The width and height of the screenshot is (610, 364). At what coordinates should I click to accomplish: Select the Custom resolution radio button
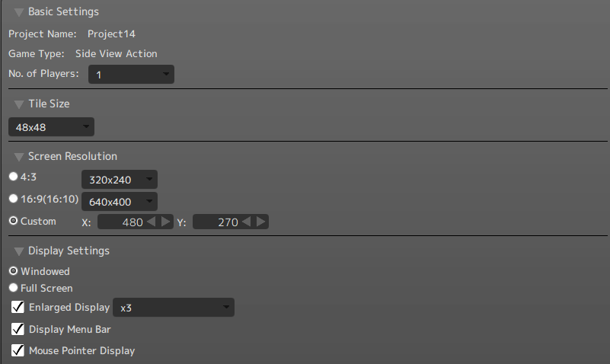point(13,221)
